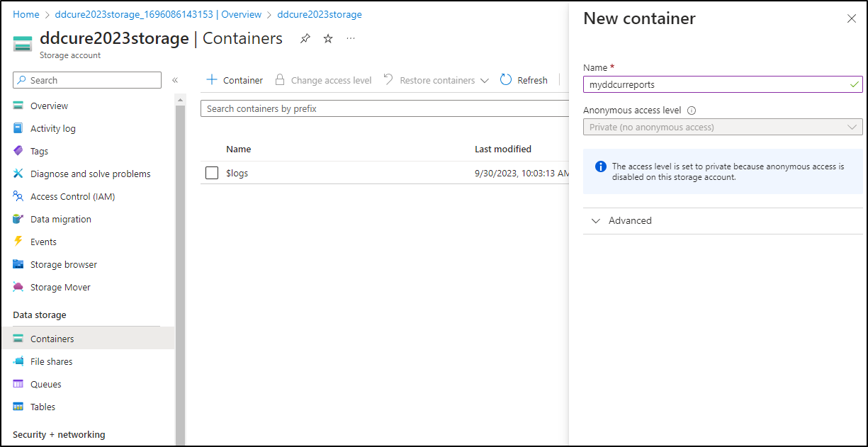Click the Containers icon in sidebar
Screen dimensions: 868x447
click(x=18, y=339)
